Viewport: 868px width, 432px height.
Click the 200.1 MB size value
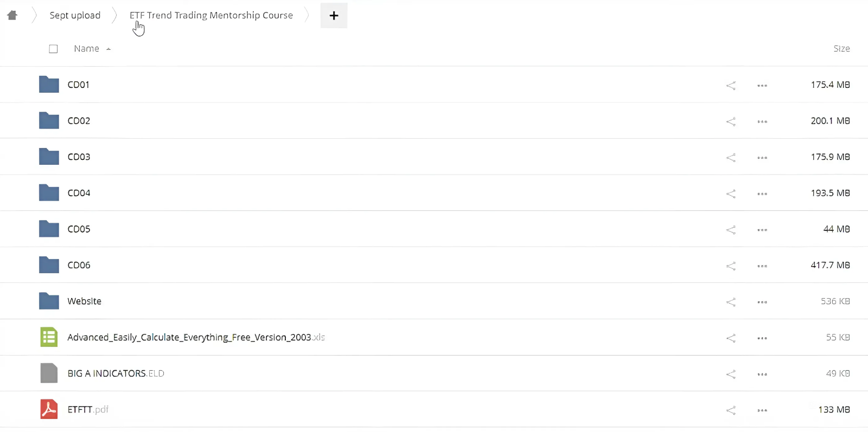830,120
